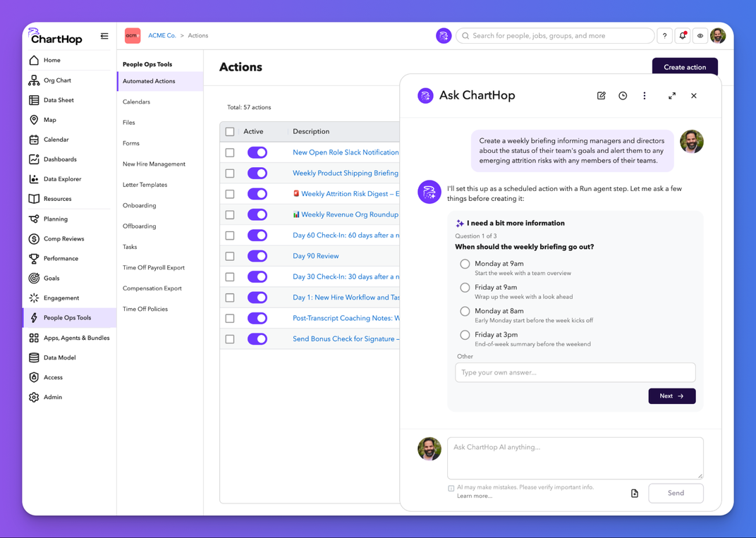Go to Forms in People Ops Tools
This screenshot has width=756, height=538.
pyautogui.click(x=131, y=144)
